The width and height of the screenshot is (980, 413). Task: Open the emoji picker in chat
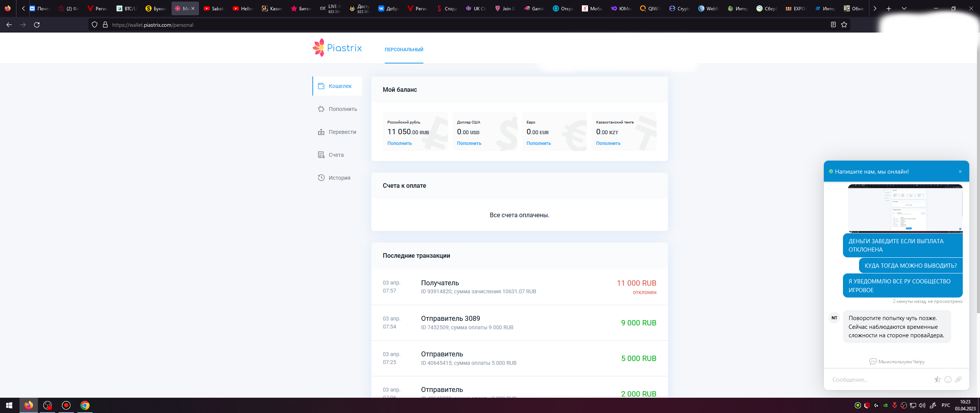point(948,379)
